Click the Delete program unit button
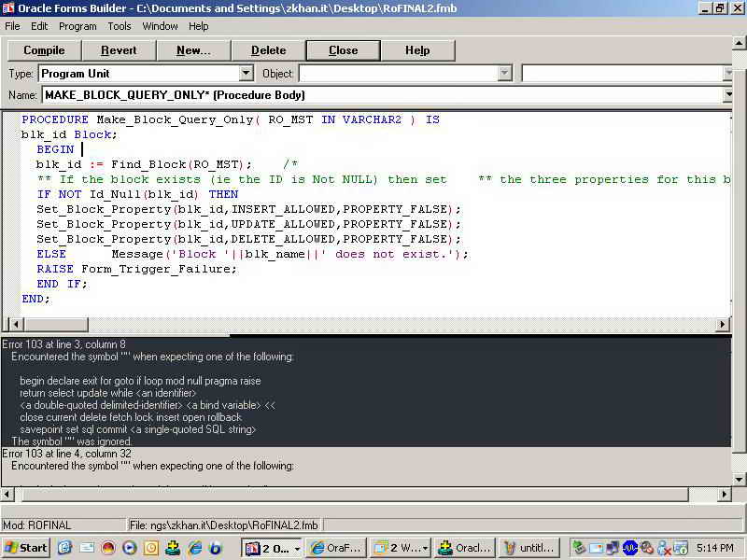The image size is (747, 560). [x=268, y=50]
